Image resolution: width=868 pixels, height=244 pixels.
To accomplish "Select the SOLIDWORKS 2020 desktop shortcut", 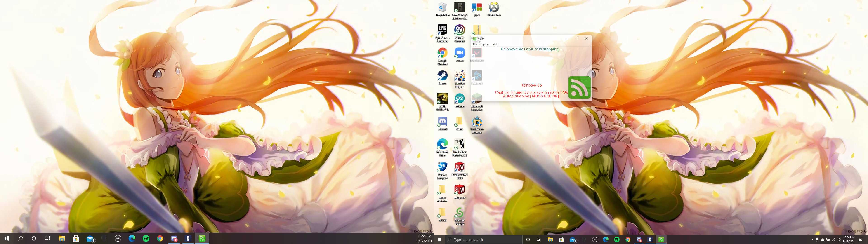I will coord(460,171).
